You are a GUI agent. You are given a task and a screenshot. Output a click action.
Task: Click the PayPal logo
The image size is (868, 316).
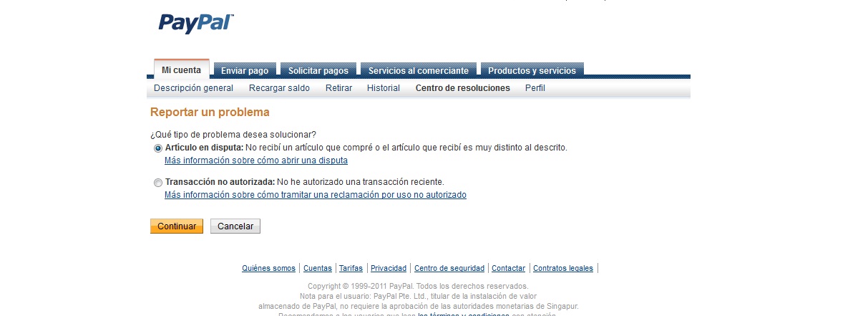click(x=196, y=23)
